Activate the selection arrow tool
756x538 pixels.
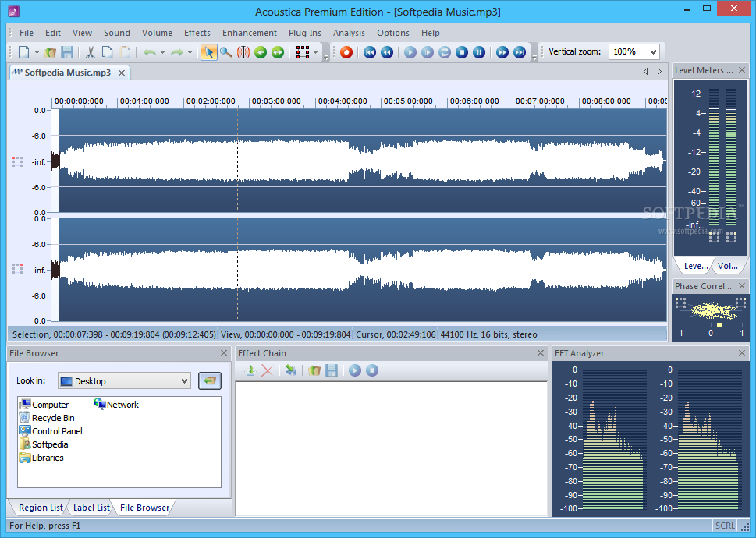coord(209,52)
